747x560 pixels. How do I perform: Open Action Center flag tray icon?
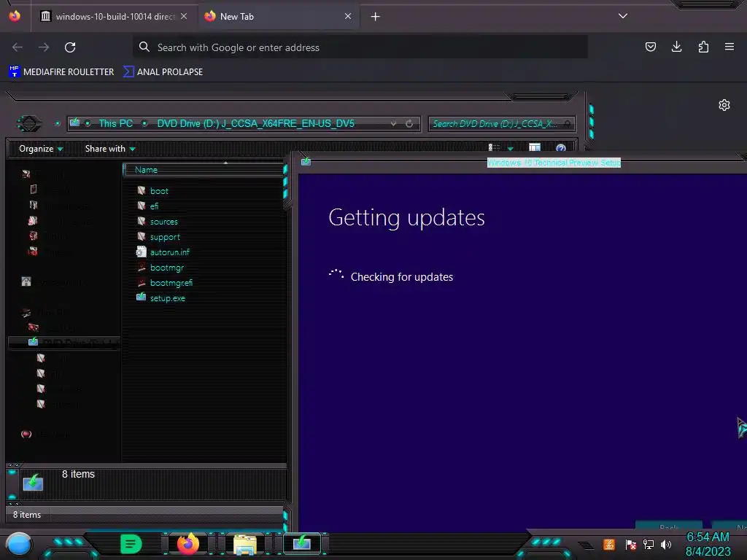click(x=630, y=545)
